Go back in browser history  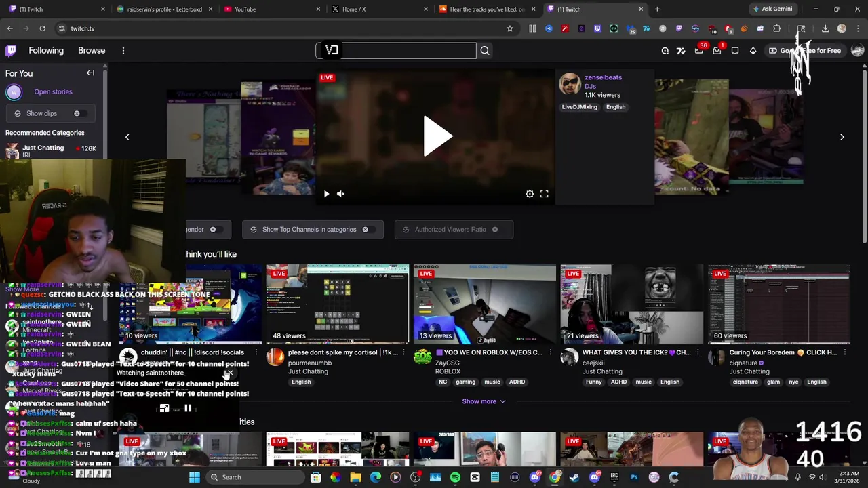[9, 28]
